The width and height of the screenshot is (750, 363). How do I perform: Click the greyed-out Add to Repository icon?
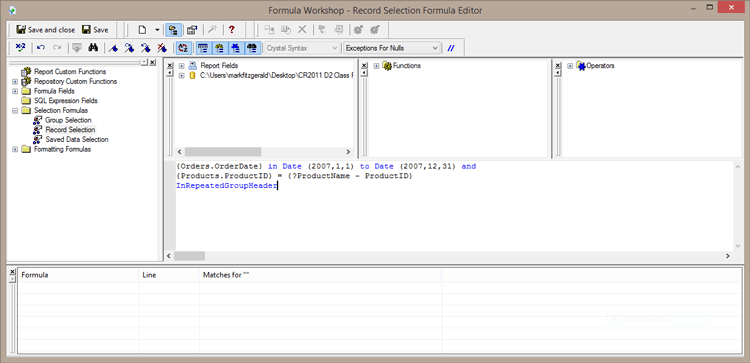(x=358, y=30)
